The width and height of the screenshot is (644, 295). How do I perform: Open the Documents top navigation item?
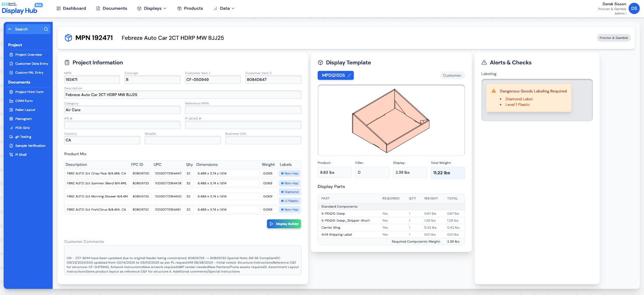111,8
